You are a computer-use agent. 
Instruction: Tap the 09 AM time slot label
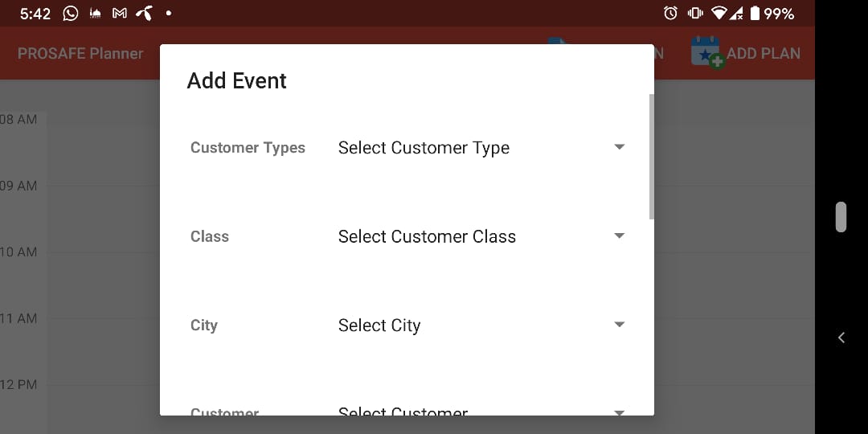pos(18,186)
